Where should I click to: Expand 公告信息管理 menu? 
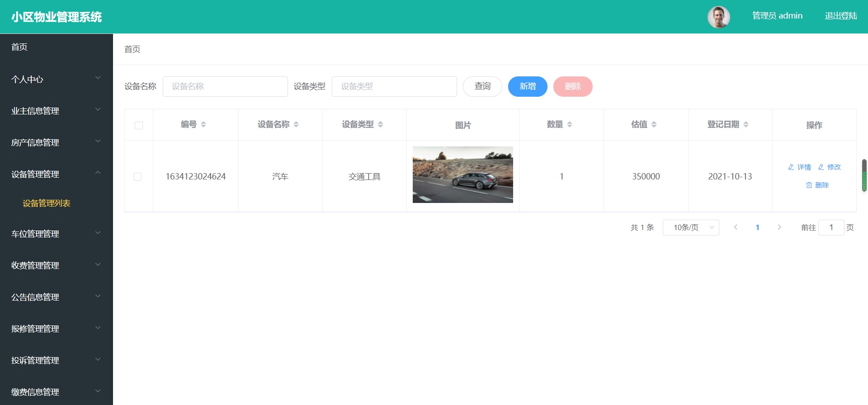coord(57,297)
